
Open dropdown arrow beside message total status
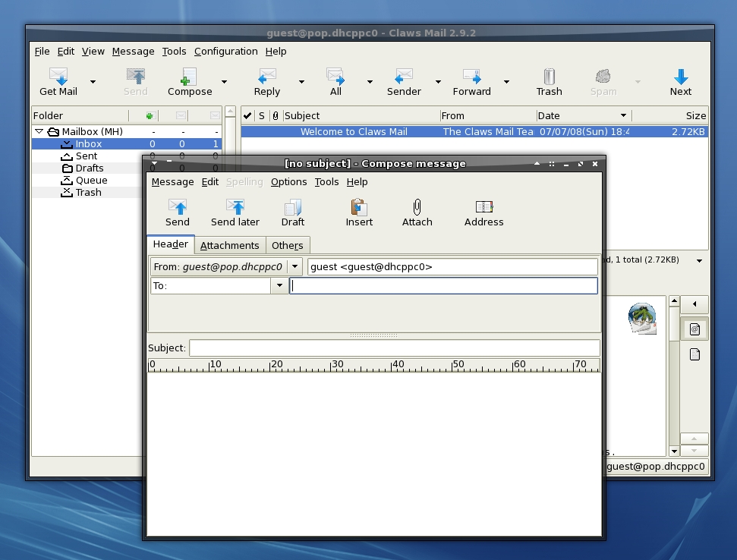(x=699, y=261)
